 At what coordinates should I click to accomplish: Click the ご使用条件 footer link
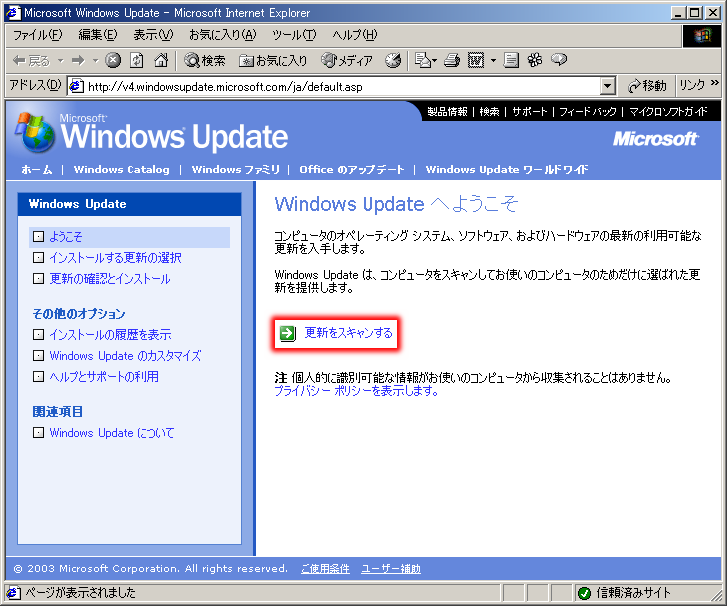pyautogui.click(x=325, y=568)
